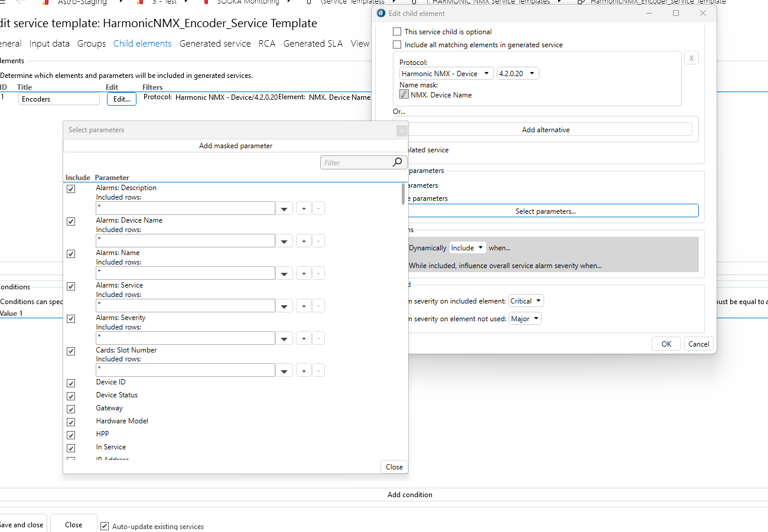Click the Encoders title input field

point(59,99)
